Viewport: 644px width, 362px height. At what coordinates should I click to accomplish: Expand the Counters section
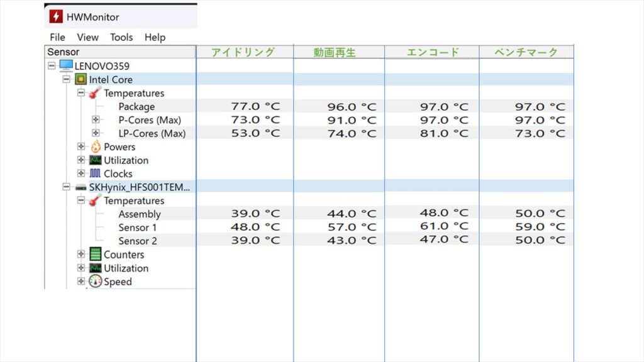pyautogui.click(x=81, y=254)
